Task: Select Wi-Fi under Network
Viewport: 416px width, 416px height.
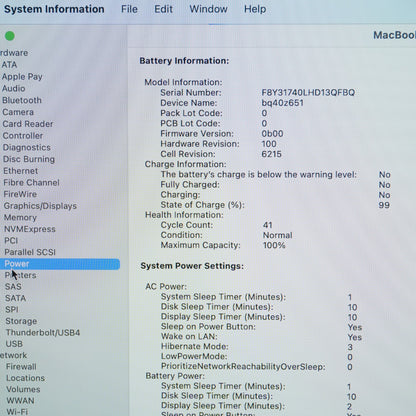Action: [17, 412]
